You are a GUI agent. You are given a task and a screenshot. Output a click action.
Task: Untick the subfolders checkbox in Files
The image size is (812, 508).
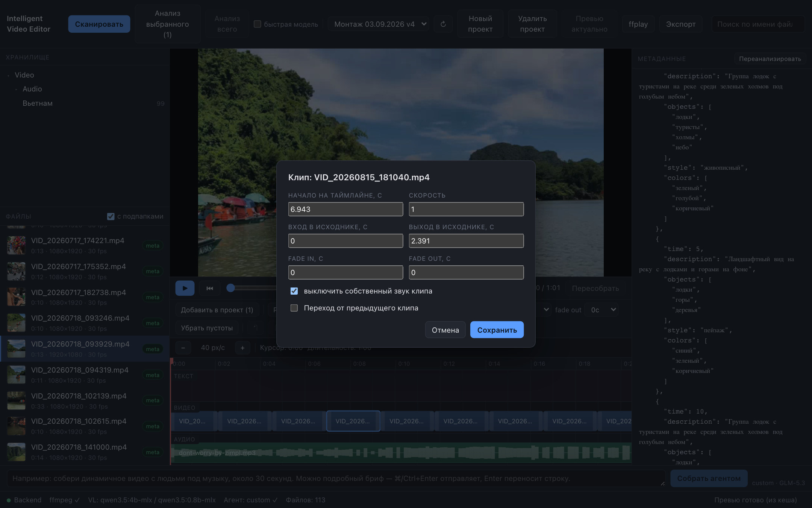[x=111, y=216]
